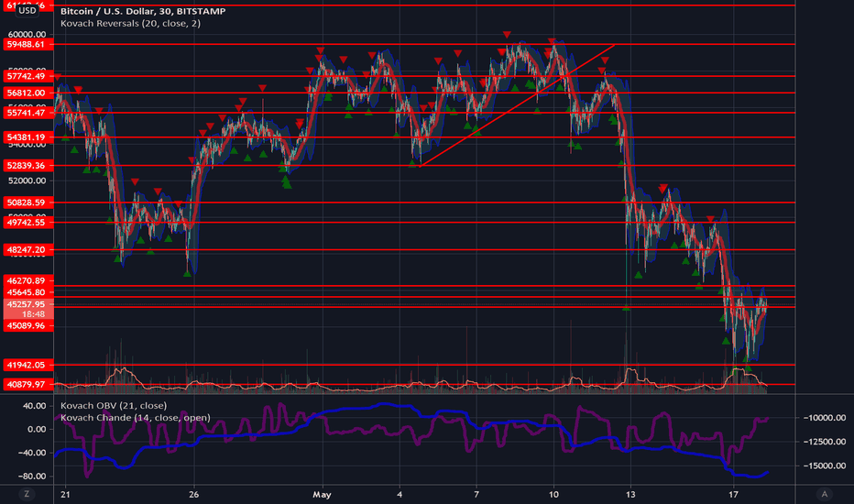Click the Z timezone button
This screenshot has width=854, height=504.
tap(27, 494)
